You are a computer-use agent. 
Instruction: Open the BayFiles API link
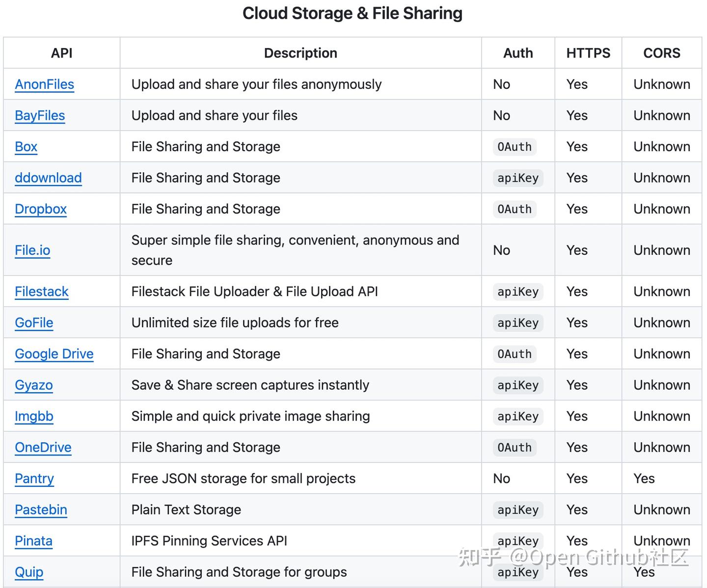click(40, 116)
